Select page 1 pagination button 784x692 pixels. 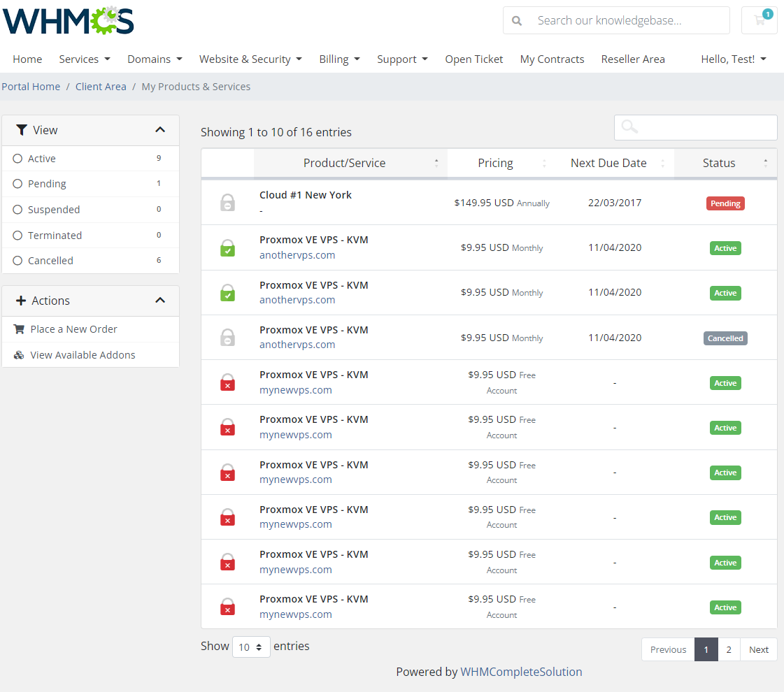706,649
